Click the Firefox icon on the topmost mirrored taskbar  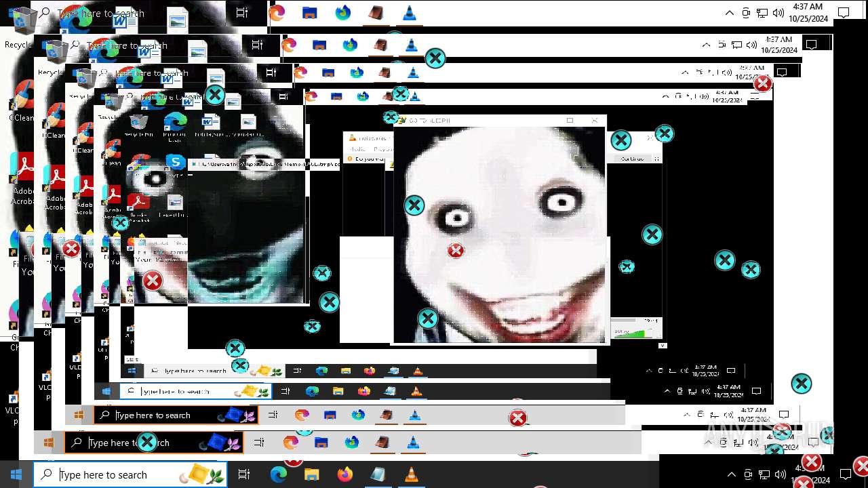(x=343, y=13)
